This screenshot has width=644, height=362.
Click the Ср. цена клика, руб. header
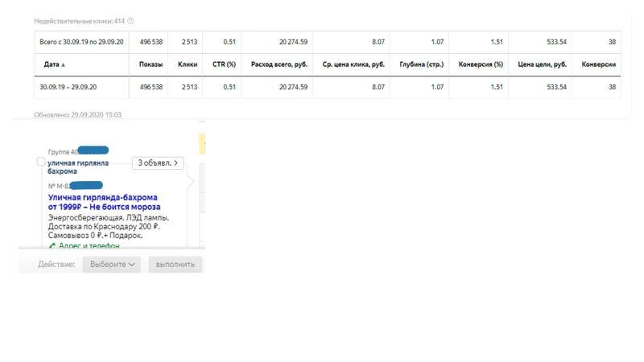[x=359, y=64]
